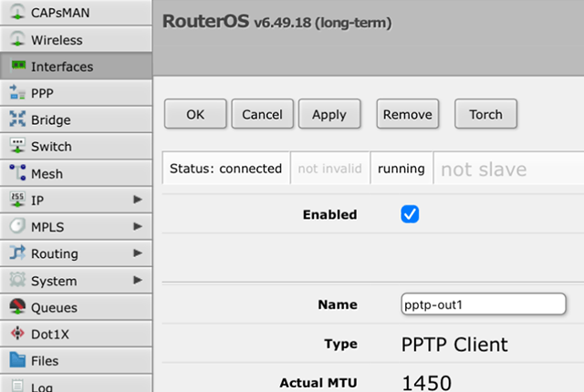
Task: Click the green Interfaces card icon
Action: coord(18,66)
